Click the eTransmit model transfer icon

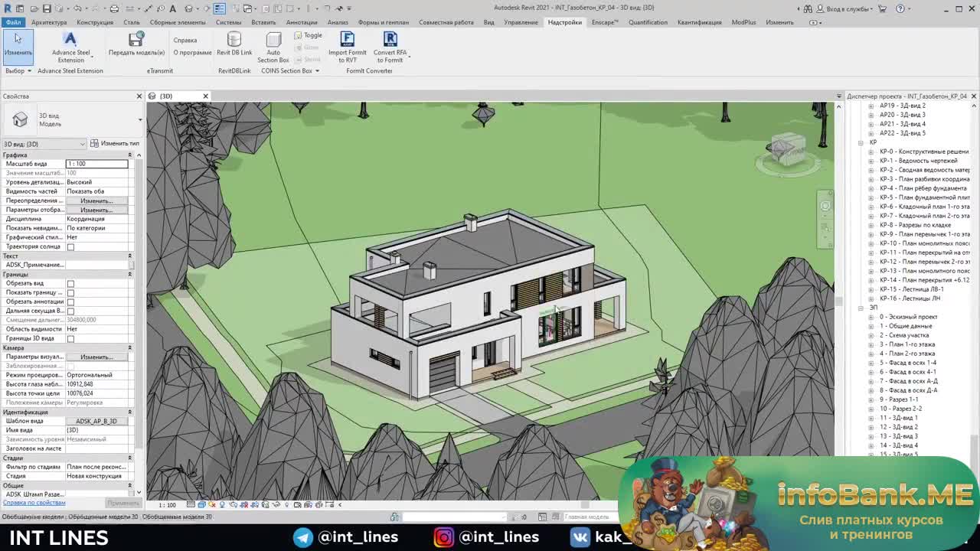click(x=136, y=40)
